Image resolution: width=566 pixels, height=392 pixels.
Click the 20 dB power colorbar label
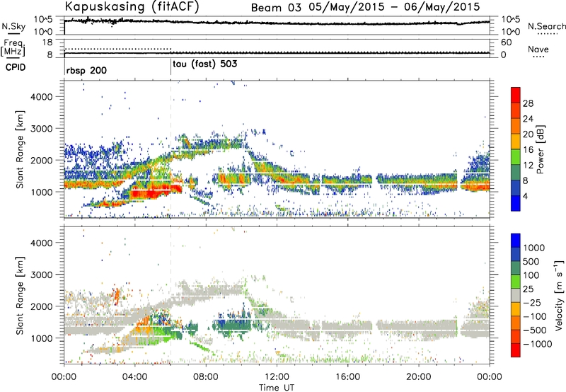(528, 134)
